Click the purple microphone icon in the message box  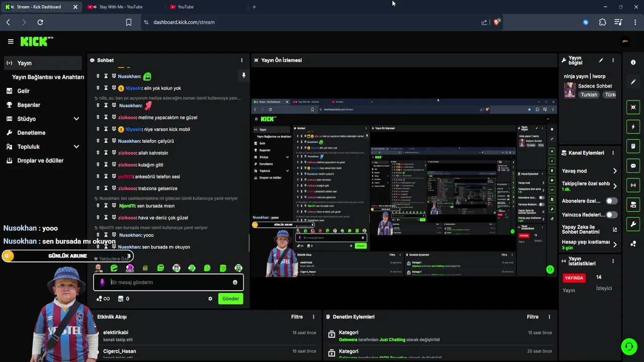tap(102, 282)
